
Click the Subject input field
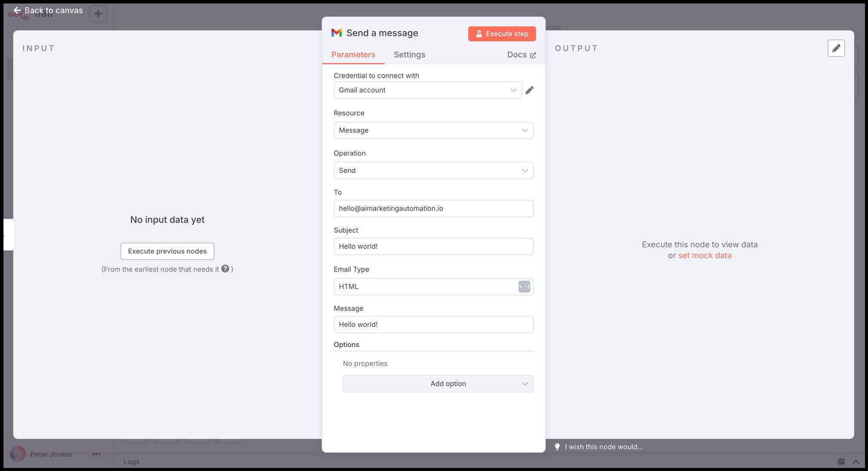coord(433,246)
